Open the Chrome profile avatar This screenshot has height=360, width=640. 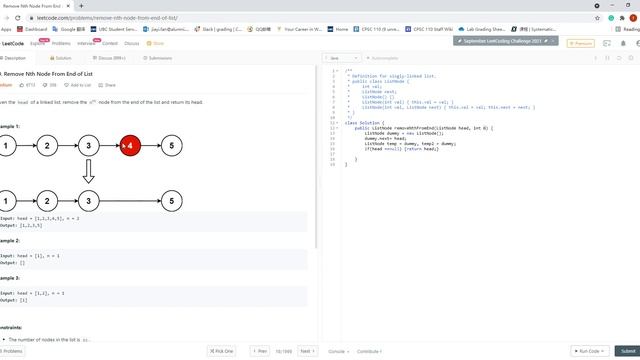[633, 18]
